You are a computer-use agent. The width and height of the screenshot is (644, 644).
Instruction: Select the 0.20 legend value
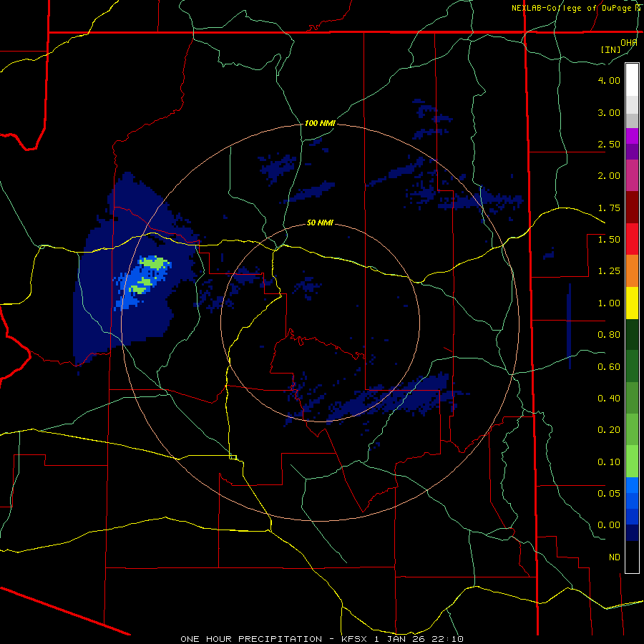coord(609,430)
